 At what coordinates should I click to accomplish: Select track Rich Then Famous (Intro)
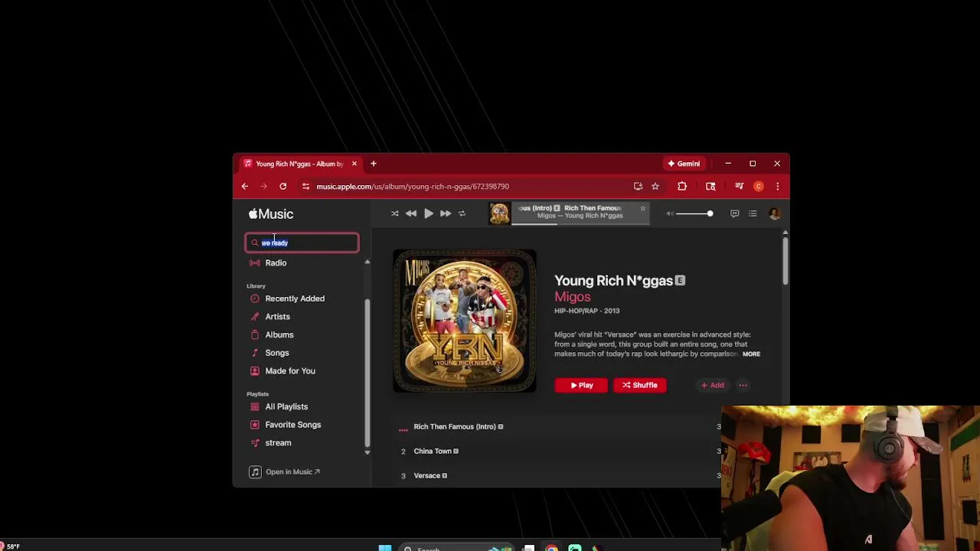coord(455,426)
